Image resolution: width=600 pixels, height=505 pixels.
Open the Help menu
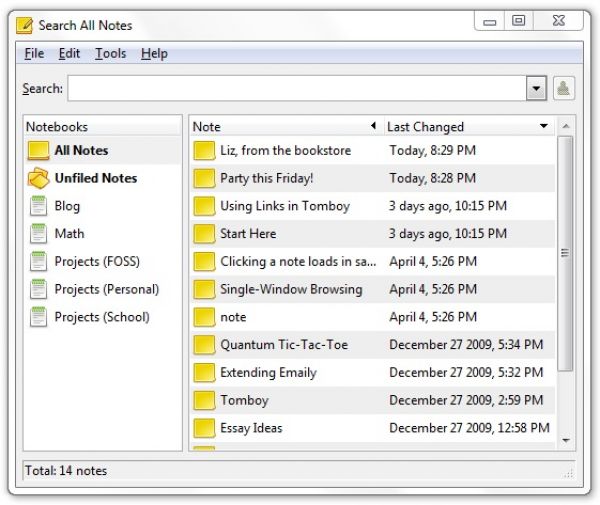tap(154, 53)
